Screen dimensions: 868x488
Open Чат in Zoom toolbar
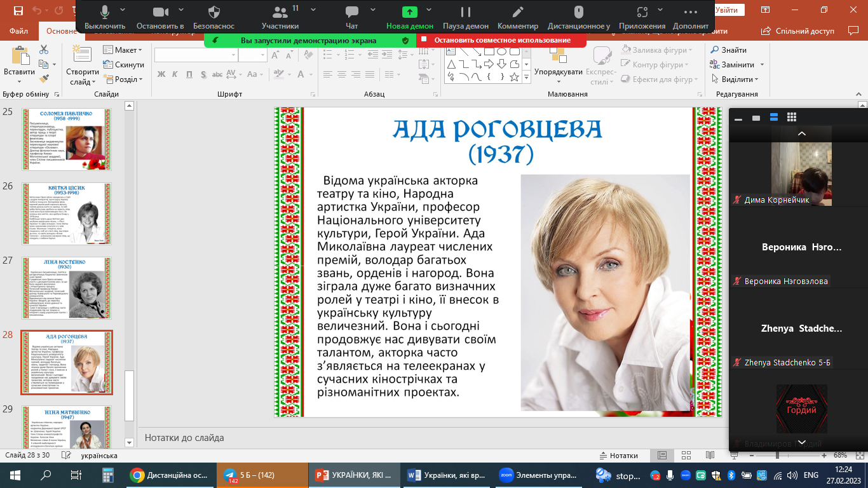351,17
